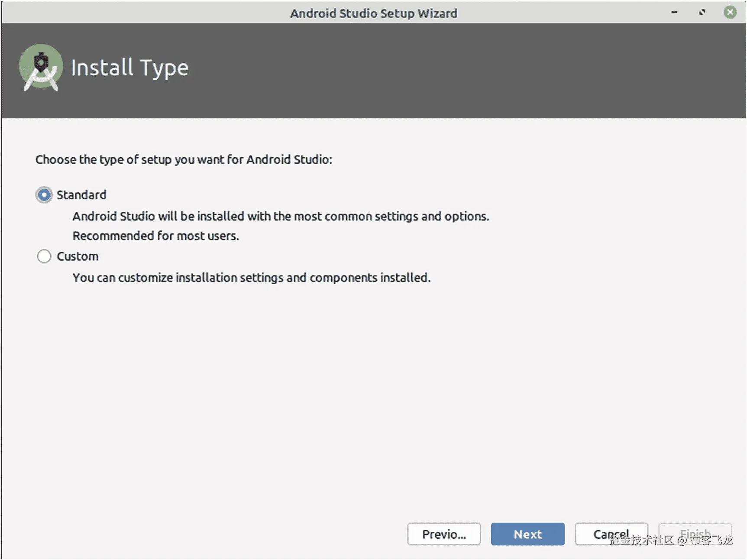747x560 pixels.
Task: Minimize the Setup Wizard window
Action: (x=674, y=13)
